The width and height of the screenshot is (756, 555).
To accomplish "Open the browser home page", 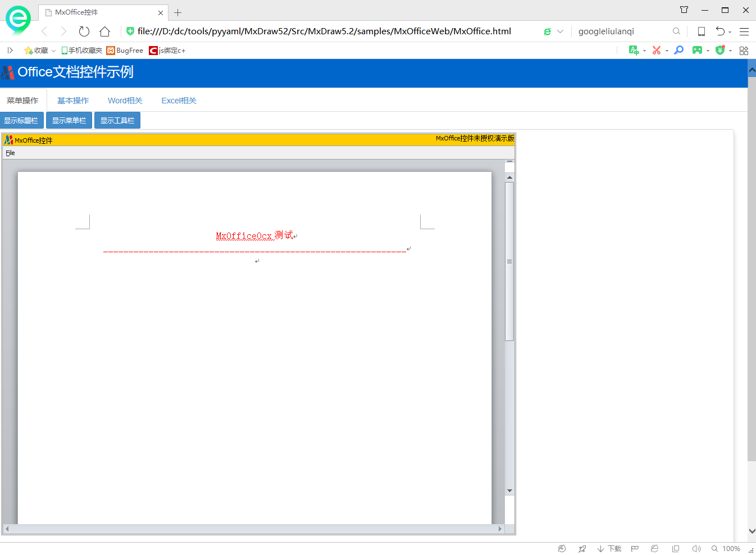I will coord(104,31).
